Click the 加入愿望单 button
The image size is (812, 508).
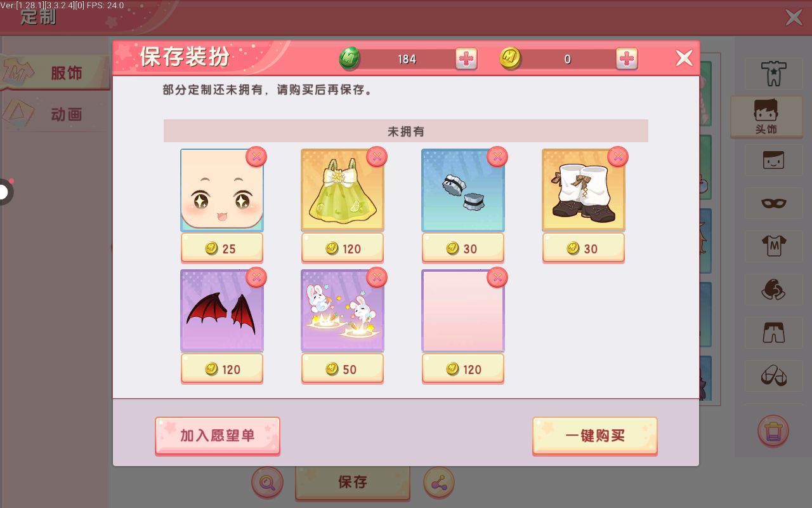coord(217,436)
